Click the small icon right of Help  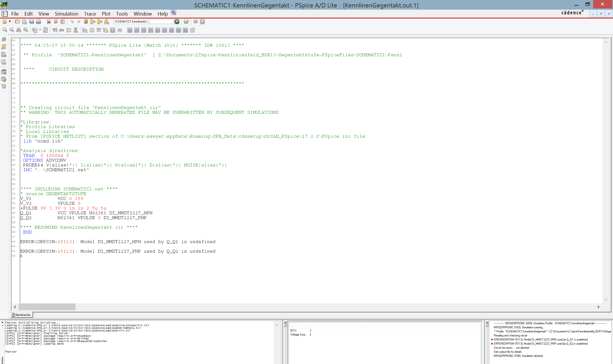[174, 12]
